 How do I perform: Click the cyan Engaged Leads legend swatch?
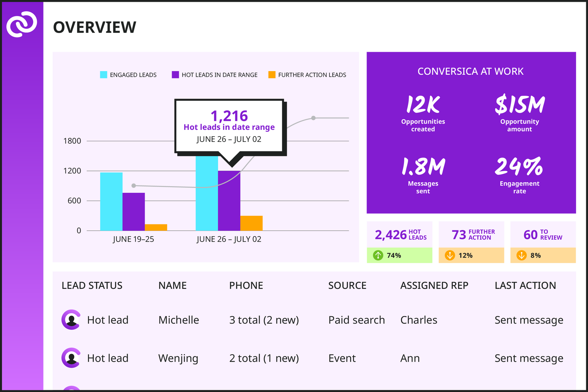point(104,75)
